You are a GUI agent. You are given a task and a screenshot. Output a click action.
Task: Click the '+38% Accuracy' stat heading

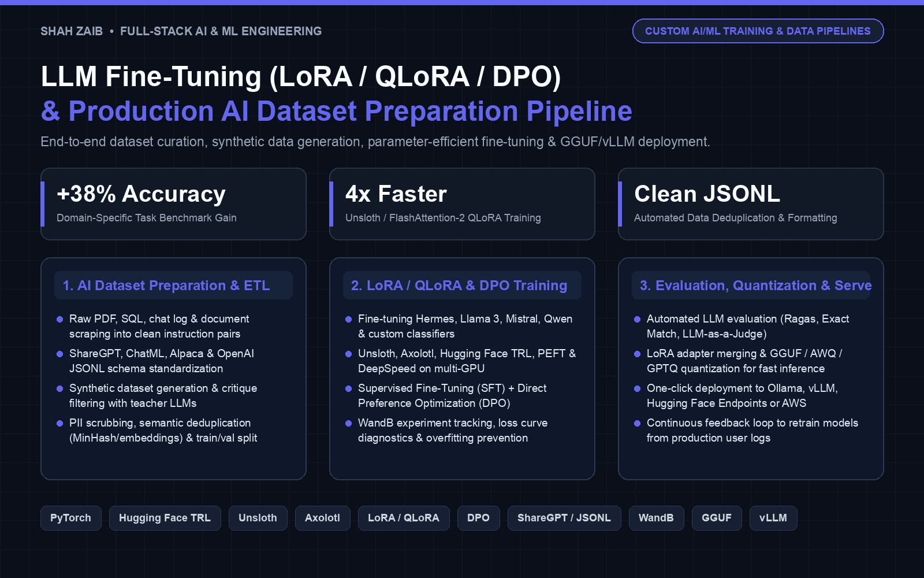point(141,194)
